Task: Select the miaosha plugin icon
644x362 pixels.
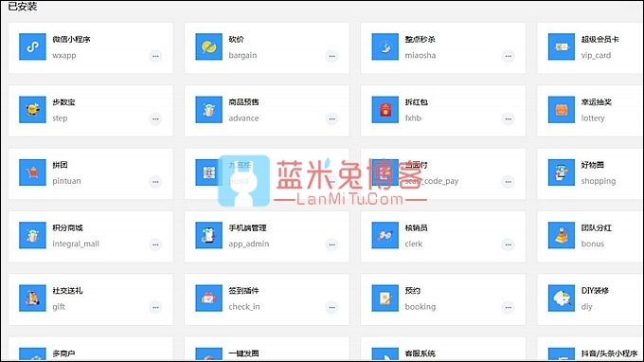Action: tap(385, 46)
